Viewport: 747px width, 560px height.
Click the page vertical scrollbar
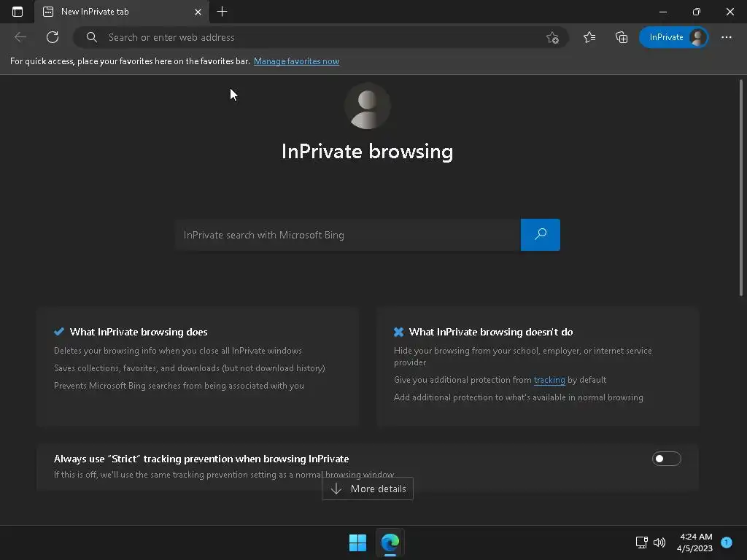click(741, 188)
